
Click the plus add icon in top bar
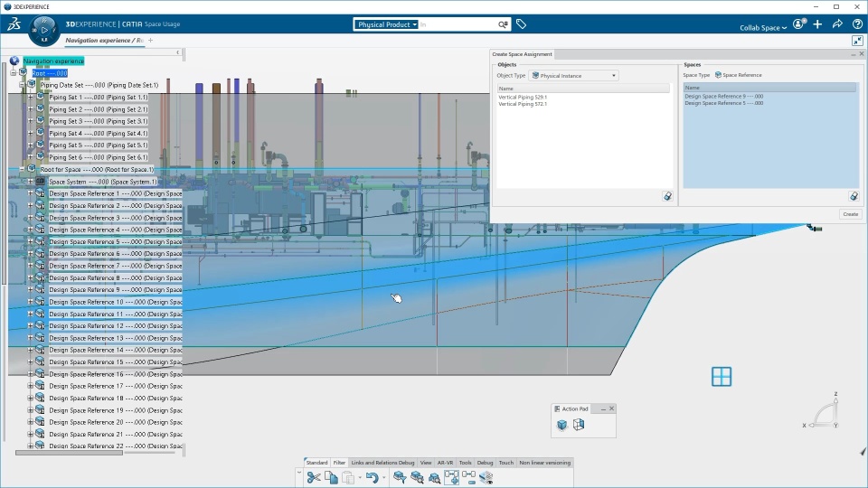click(x=817, y=24)
